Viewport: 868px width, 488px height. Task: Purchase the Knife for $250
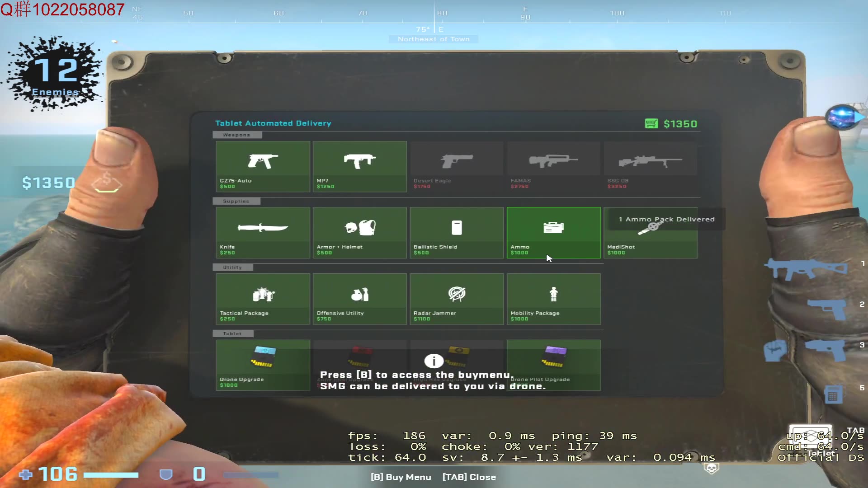(x=263, y=232)
